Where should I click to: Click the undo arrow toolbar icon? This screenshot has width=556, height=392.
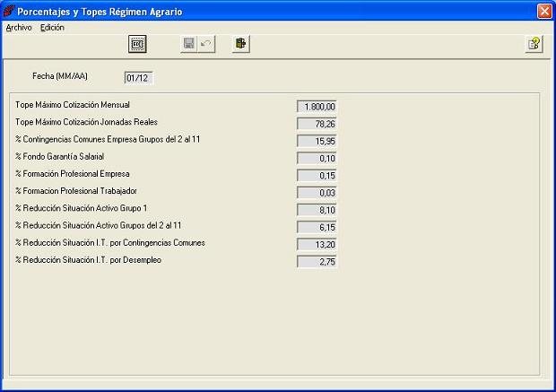click(x=206, y=44)
